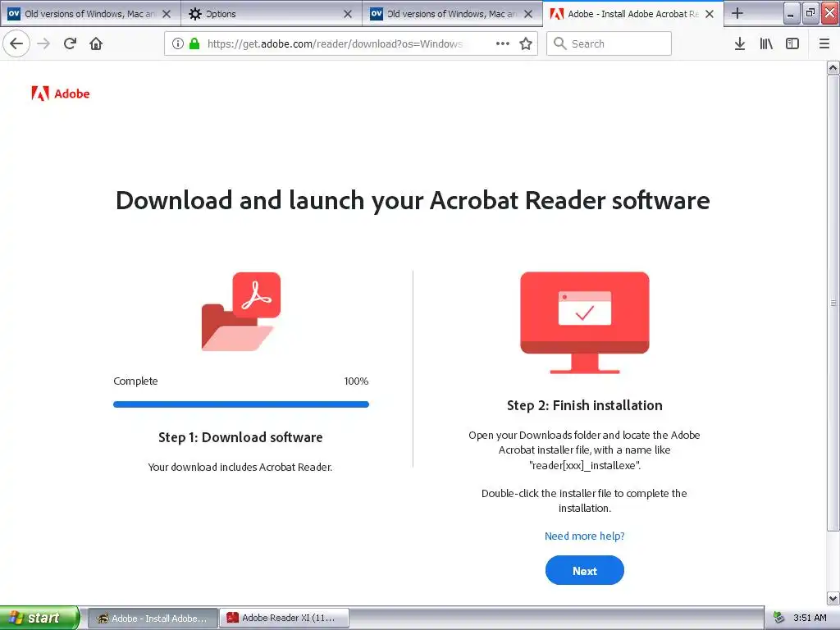
Task: Minimize the Firefox window
Action: point(791,13)
